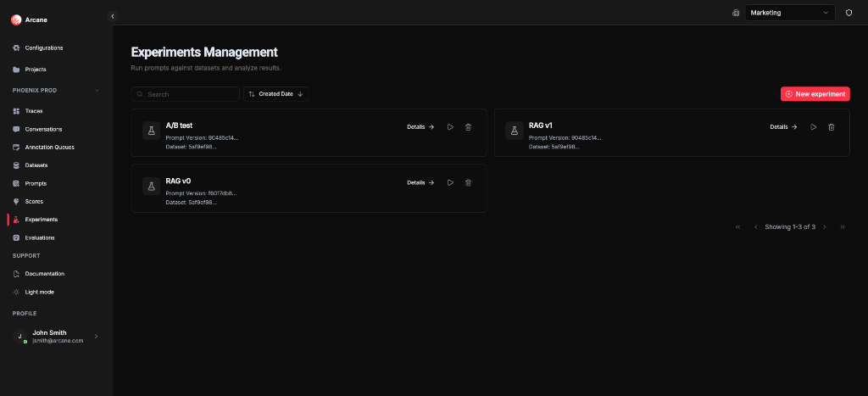
Task: Run the A/B test experiment
Action: click(450, 127)
